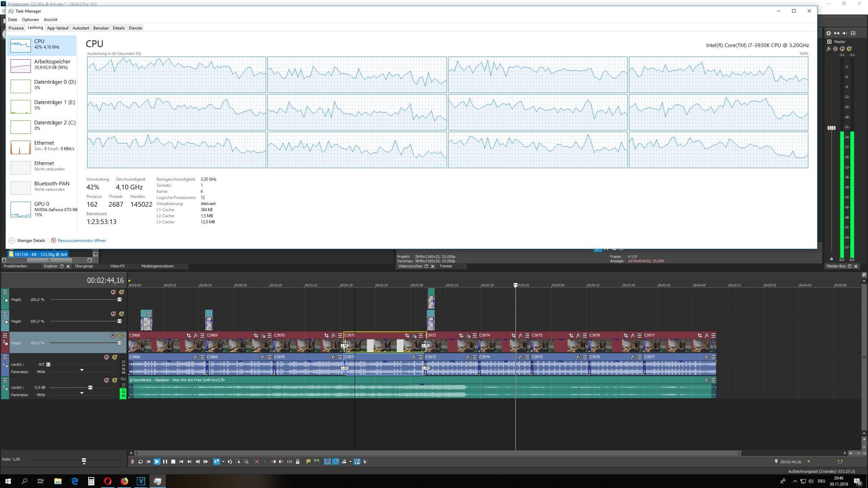Viewport: 868px width, 488px height.
Task: Jump to project start in the transport bar
Action: coord(181,461)
